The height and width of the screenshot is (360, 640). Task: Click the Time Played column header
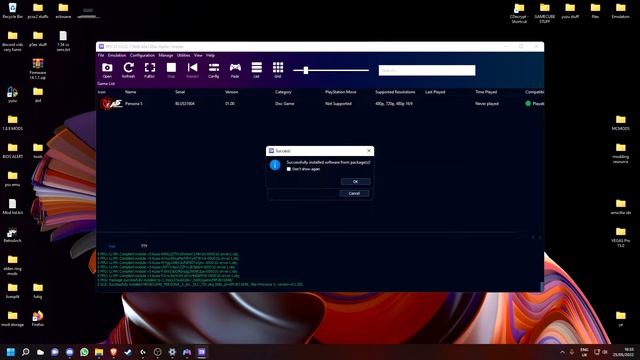pos(486,92)
